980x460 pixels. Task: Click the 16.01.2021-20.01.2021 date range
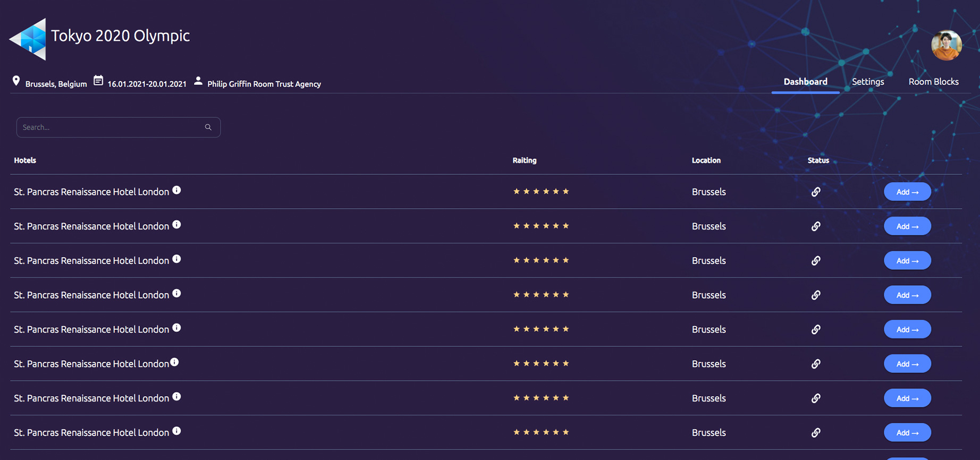pyautogui.click(x=147, y=84)
